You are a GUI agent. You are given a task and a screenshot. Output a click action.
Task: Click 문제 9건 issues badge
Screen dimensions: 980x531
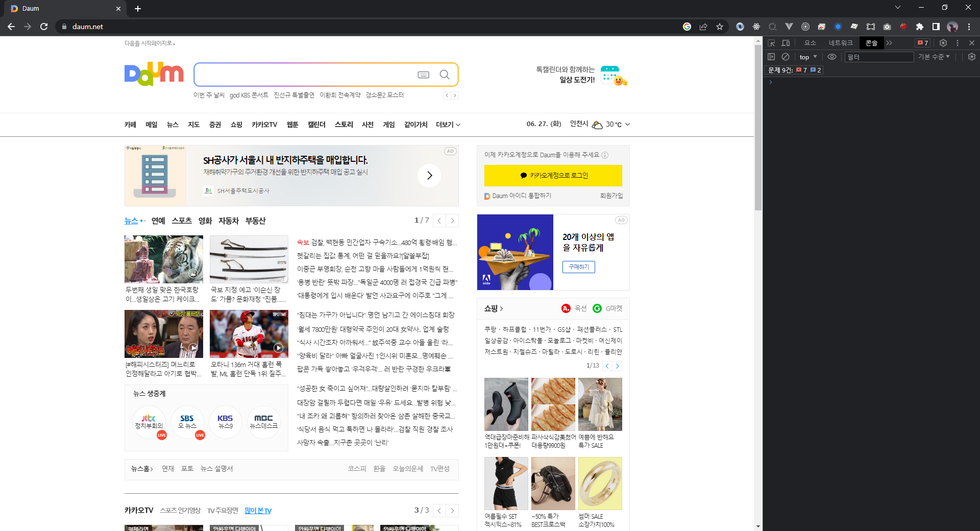pos(794,70)
